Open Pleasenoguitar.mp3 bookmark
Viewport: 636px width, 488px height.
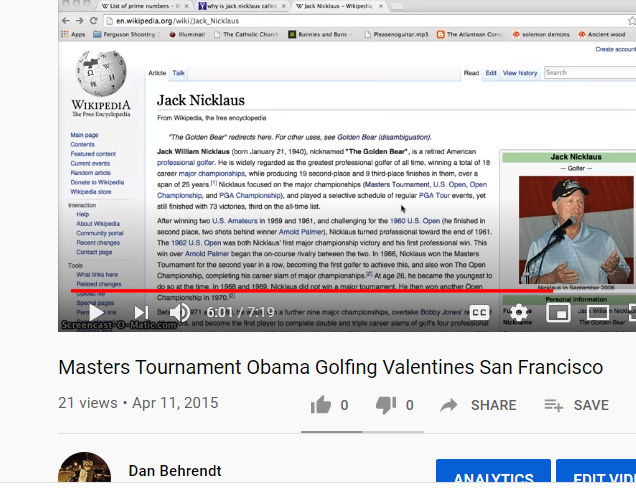click(396, 34)
